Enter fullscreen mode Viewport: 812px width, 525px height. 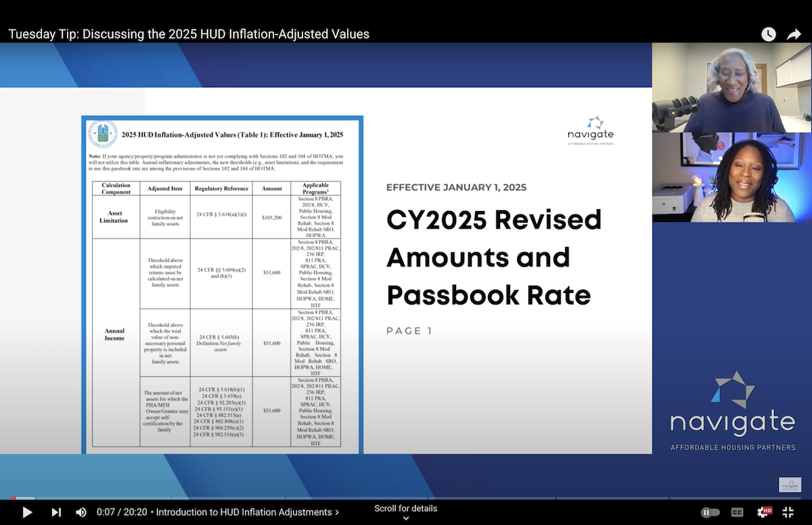click(x=788, y=512)
